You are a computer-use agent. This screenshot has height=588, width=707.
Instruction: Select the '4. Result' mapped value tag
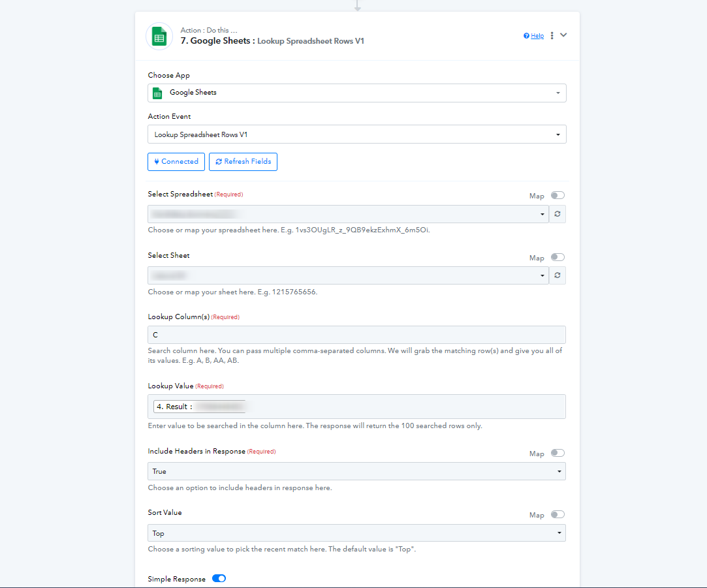point(200,407)
